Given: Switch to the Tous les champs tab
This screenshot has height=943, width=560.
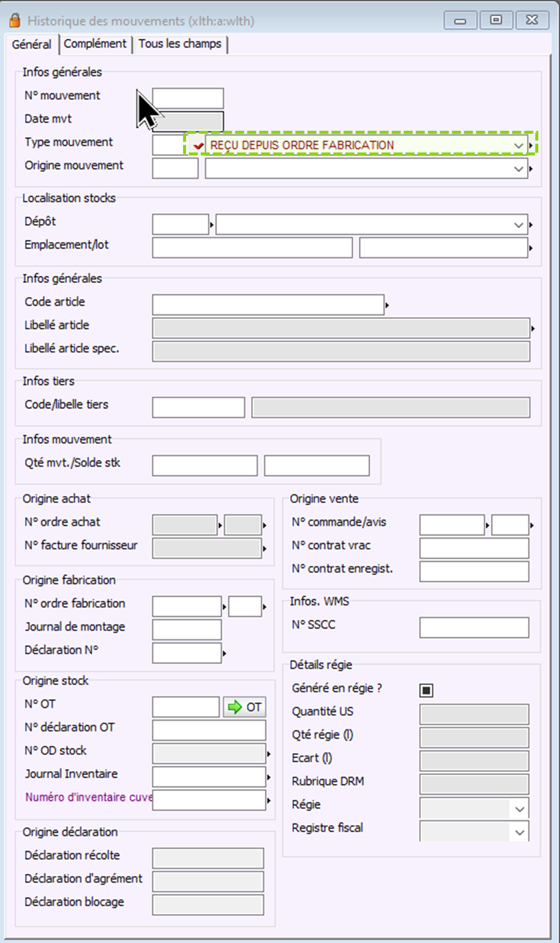Looking at the screenshot, I should coord(180,44).
